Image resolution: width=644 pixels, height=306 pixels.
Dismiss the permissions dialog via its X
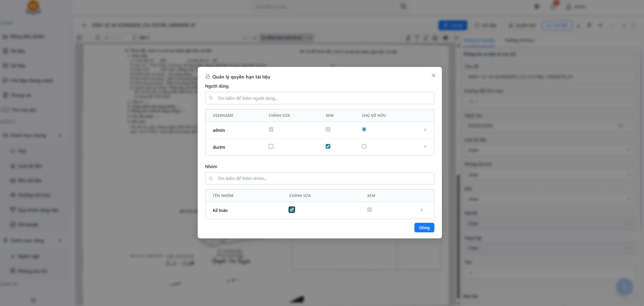click(x=433, y=75)
